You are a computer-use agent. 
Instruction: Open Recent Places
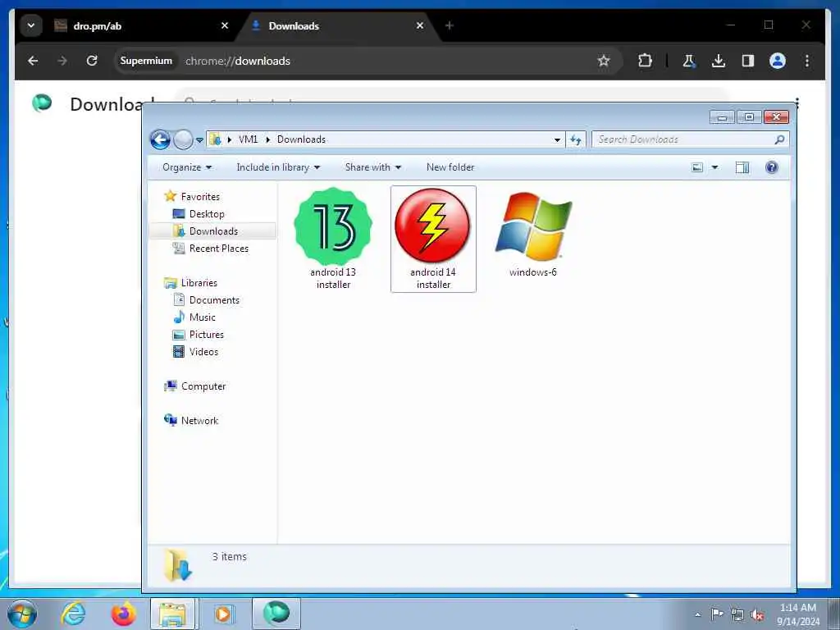218,248
